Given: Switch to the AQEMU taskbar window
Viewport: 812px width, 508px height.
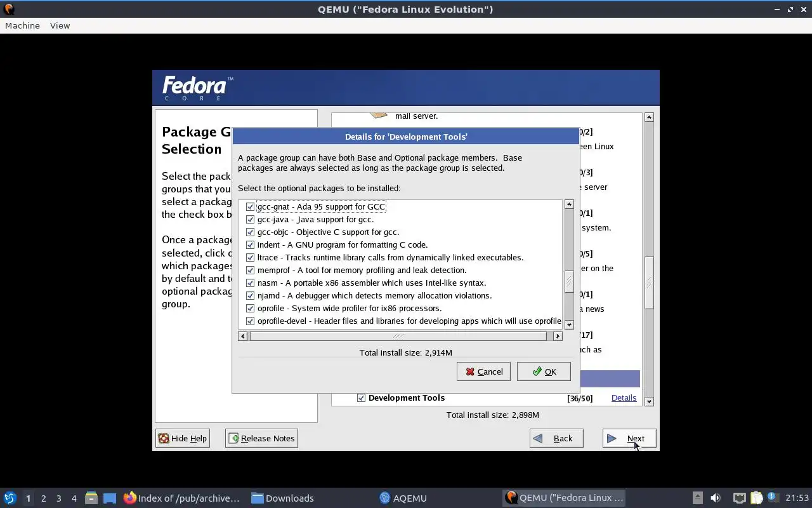Looking at the screenshot, I should (403, 498).
